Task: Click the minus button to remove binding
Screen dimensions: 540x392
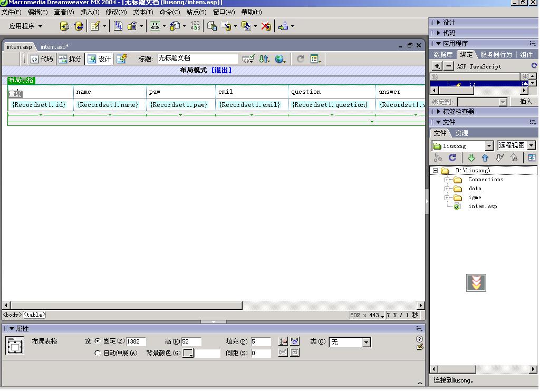Action: click(449, 66)
